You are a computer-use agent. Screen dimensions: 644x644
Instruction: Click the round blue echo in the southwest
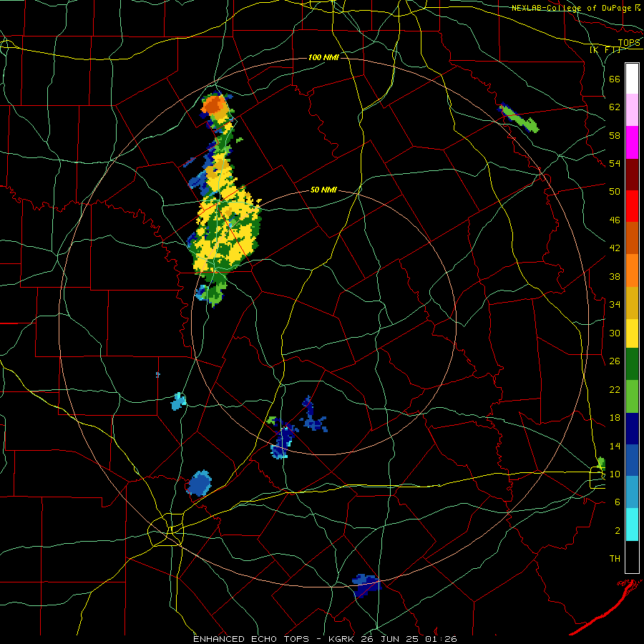coord(200,484)
